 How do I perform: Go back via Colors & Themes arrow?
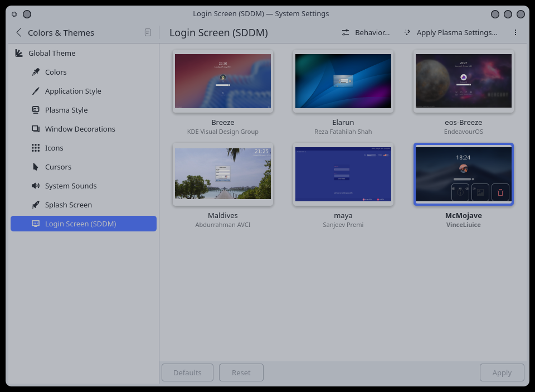pos(19,33)
